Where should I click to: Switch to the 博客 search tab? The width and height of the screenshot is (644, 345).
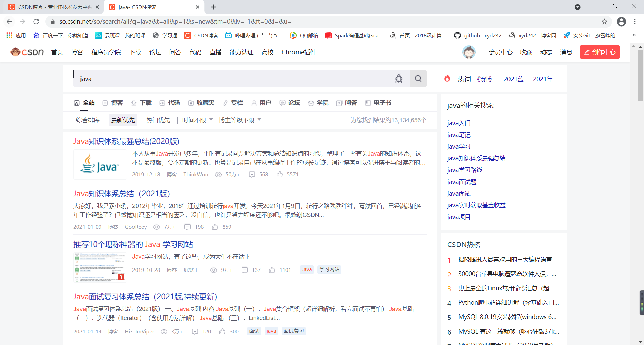(x=113, y=103)
